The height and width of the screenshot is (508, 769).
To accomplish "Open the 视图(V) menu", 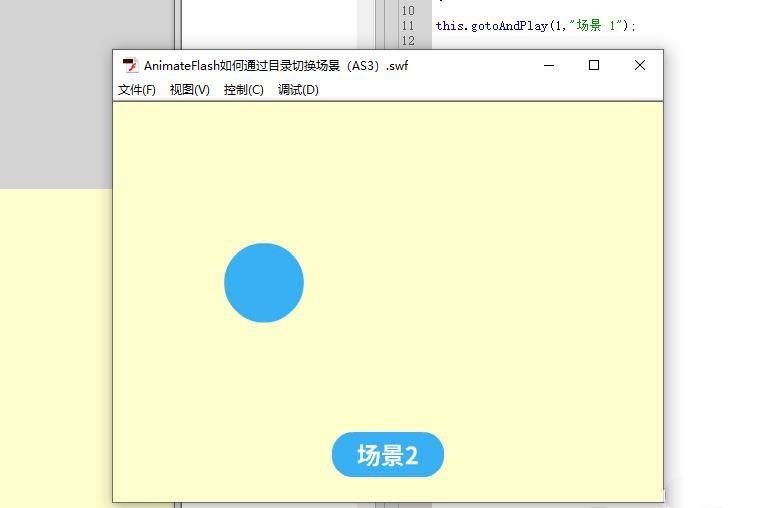I will click(x=189, y=90).
